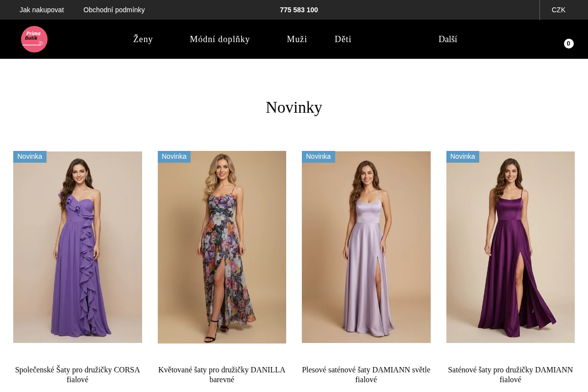This screenshot has height=392, width=588.
Task: Browse the Děti category
Action: [x=343, y=39]
